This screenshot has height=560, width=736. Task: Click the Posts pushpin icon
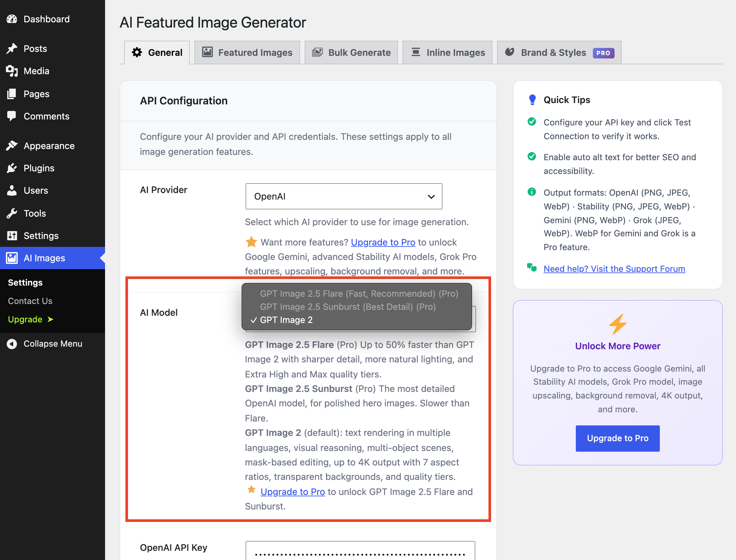(x=12, y=49)
